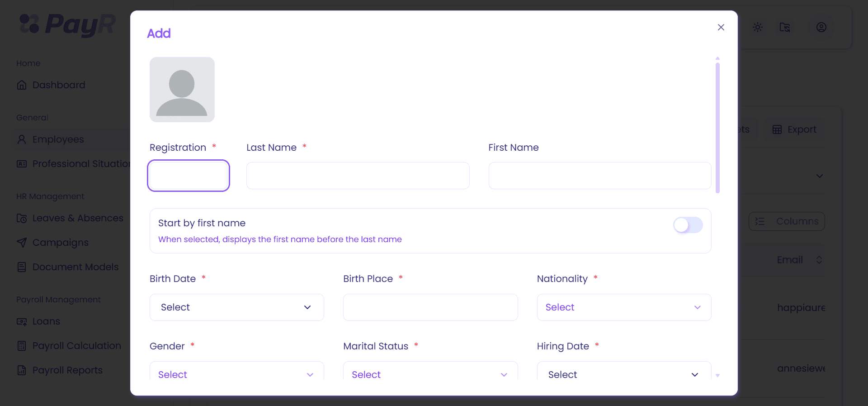This screenshot has width=868, height=406.
Task: Open the Nationality dropdown
Action: 624,307
